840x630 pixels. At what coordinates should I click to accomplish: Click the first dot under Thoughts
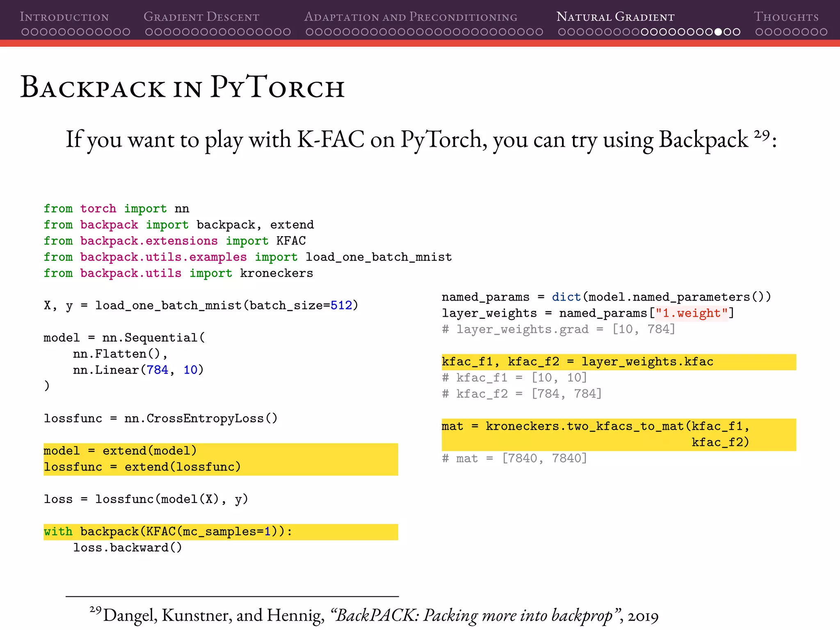759,32
